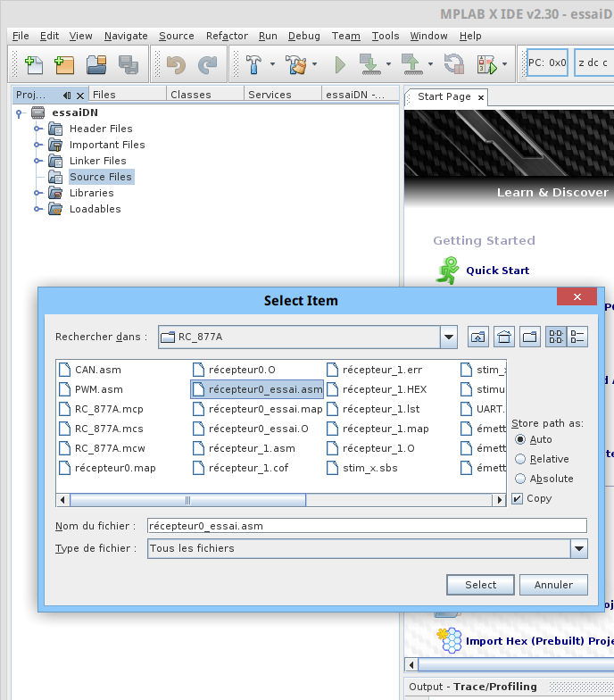Open the Read Device dropdown arrow
The height and width of the screenshot is (700, 614).
tap(430, 64)
